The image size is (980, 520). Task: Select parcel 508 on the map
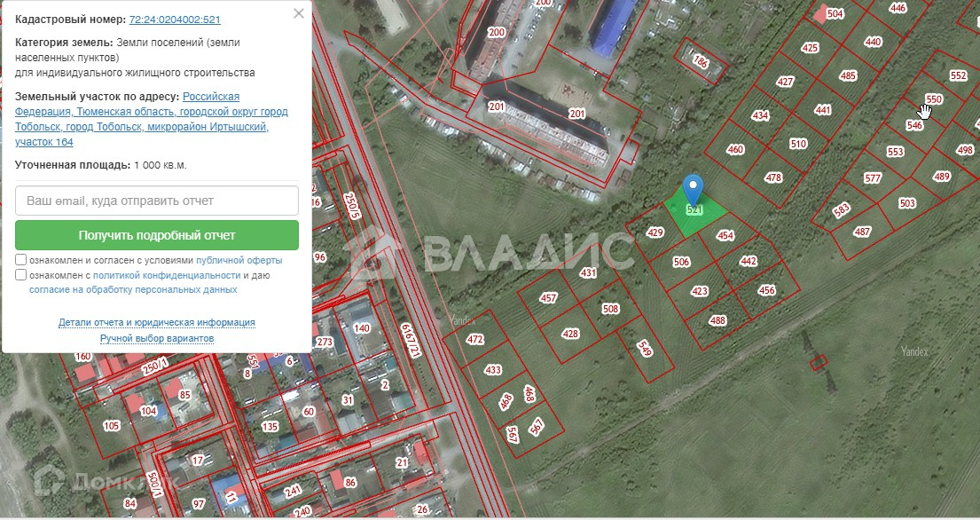pyautogui.click(x=610, y=309)
